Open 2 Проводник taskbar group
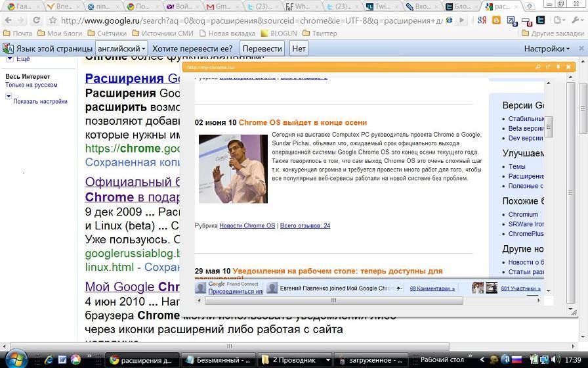This screenshot has height=368, width=588. pos(295,360)
